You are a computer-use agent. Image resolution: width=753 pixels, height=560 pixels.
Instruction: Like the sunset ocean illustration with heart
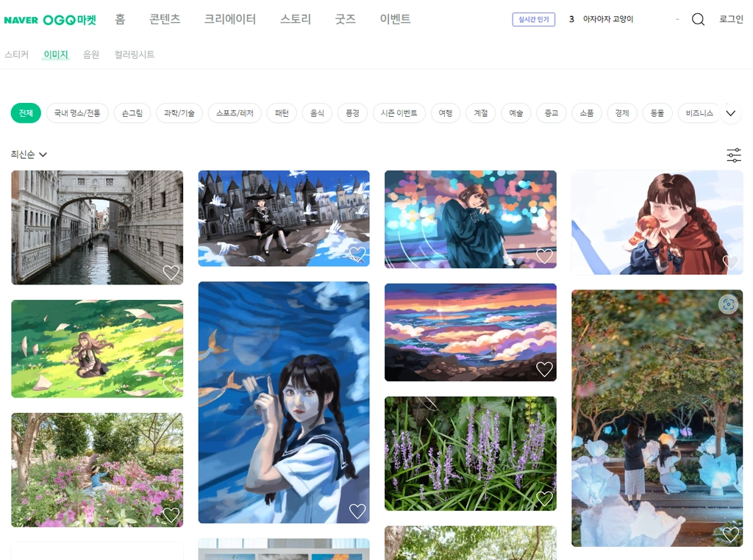[x=544, y=369]
